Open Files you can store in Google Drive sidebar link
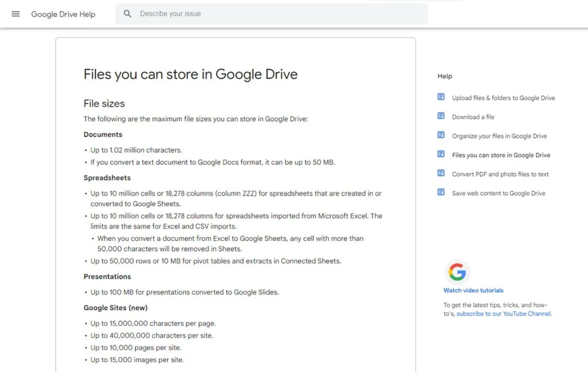The height and width of the screenshot is (372, 588). (x=501, y=155)
